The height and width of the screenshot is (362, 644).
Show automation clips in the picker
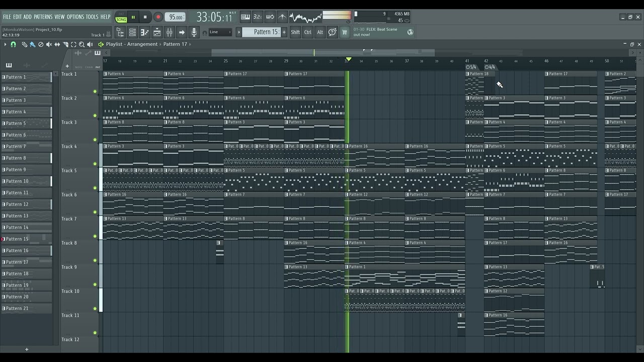tap(44, 65)
